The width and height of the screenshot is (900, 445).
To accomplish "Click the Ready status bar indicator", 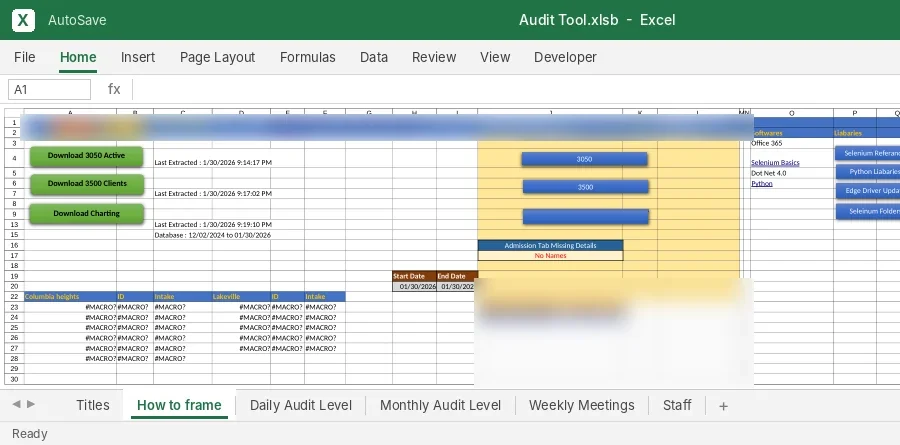I will tap(29, 434).
